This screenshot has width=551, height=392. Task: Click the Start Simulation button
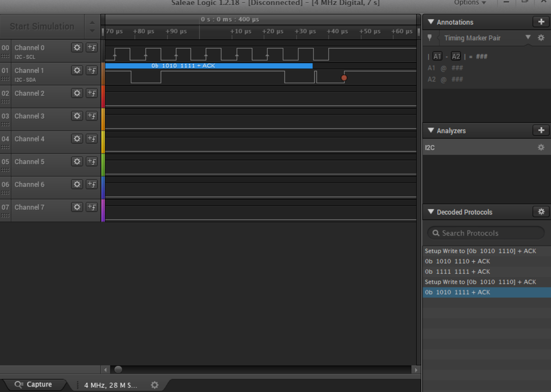(42, 26)
